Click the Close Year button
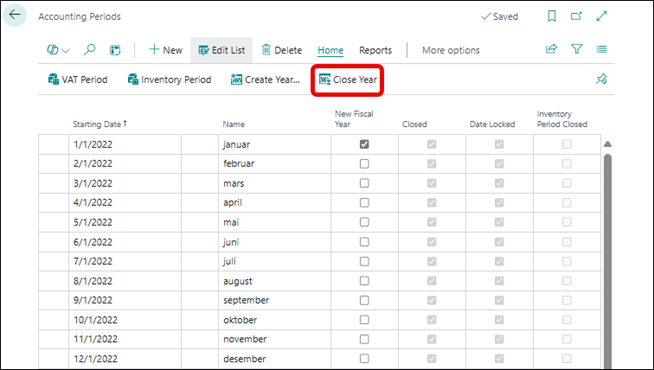Screen dimensions: 654x370 [347, 79]
